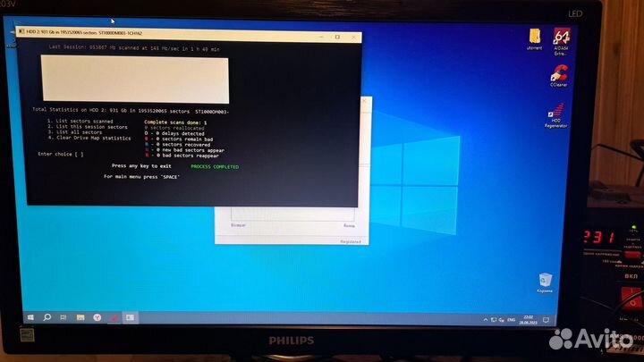Click '0 bad sectors reappear' line
The height and width of the screenshot is (362, 644).
tap(182, 156)
